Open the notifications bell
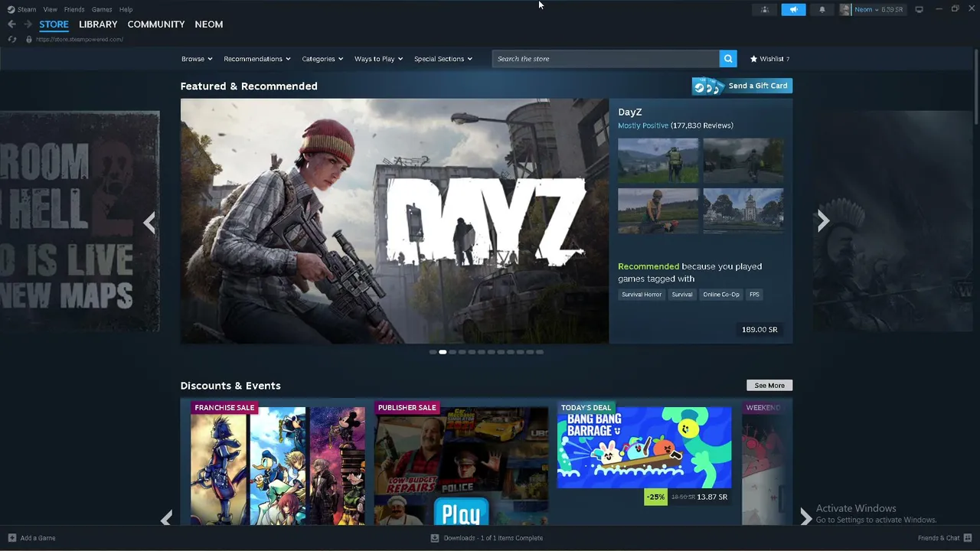The height and width of the screenshot is (551, 980). click(x=822, y=9)
